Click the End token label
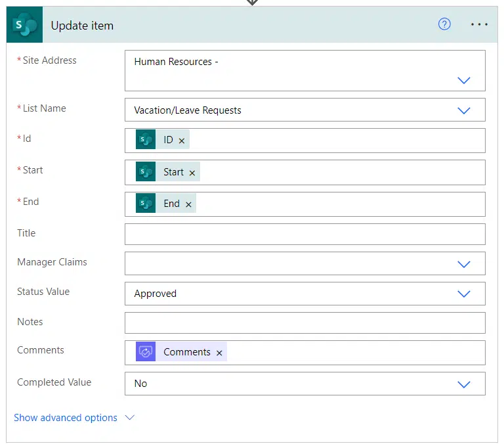The image size is (504, 448). [172, 204]
